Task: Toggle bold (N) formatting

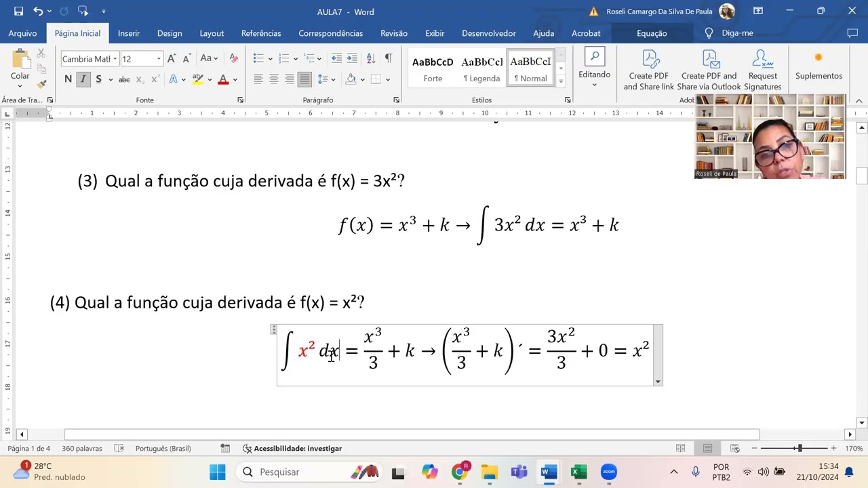Action: click(x=68, y=79)
